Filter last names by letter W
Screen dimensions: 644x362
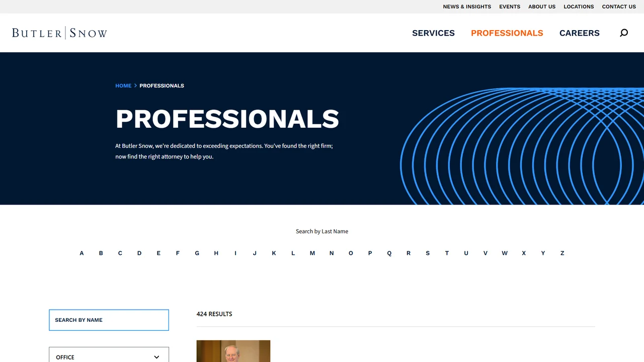[505, 253]
